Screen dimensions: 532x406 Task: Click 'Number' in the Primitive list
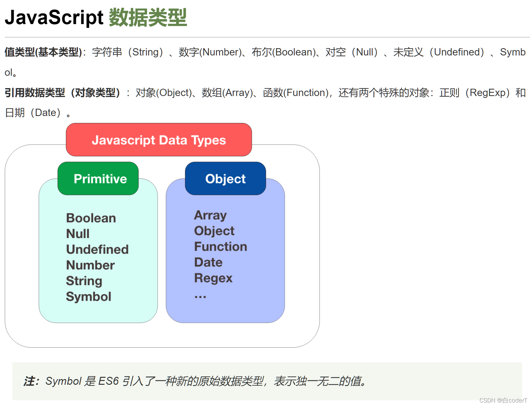coord(91,265)
